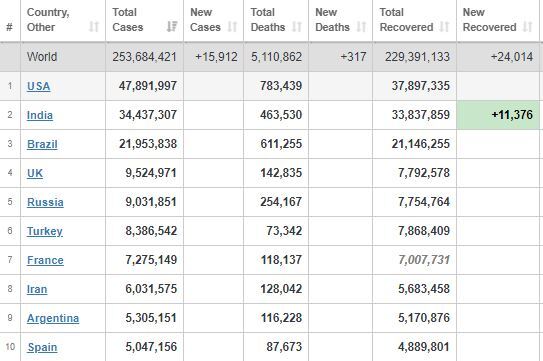Select World total recovered 229,391,133
Screen dimensions: 543x361
point(417,57)
